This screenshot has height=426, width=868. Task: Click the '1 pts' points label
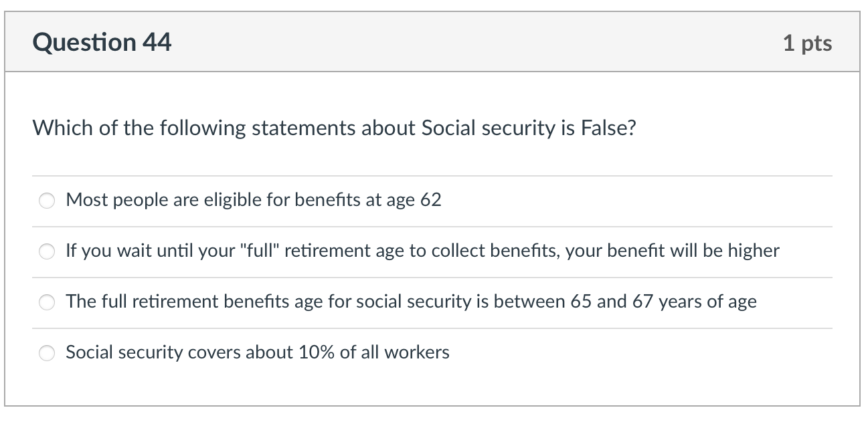807,43
